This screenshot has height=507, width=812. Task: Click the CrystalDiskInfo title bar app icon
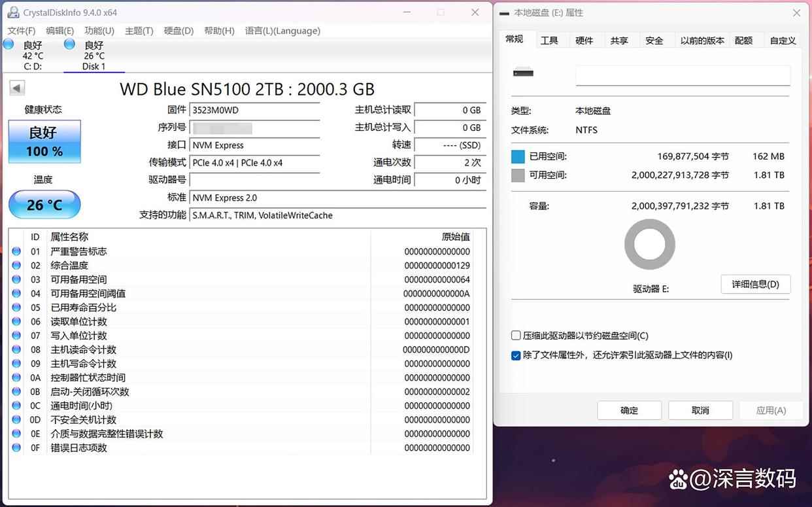pos(12,12)
